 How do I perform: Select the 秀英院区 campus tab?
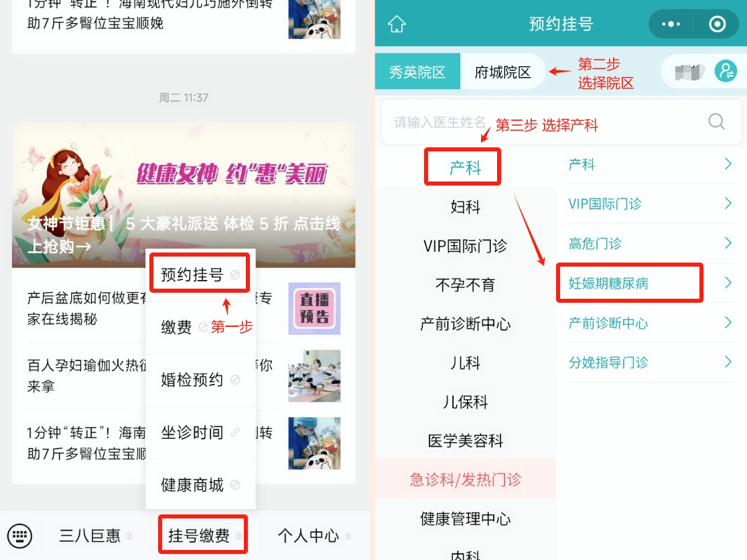pos(417,72)
